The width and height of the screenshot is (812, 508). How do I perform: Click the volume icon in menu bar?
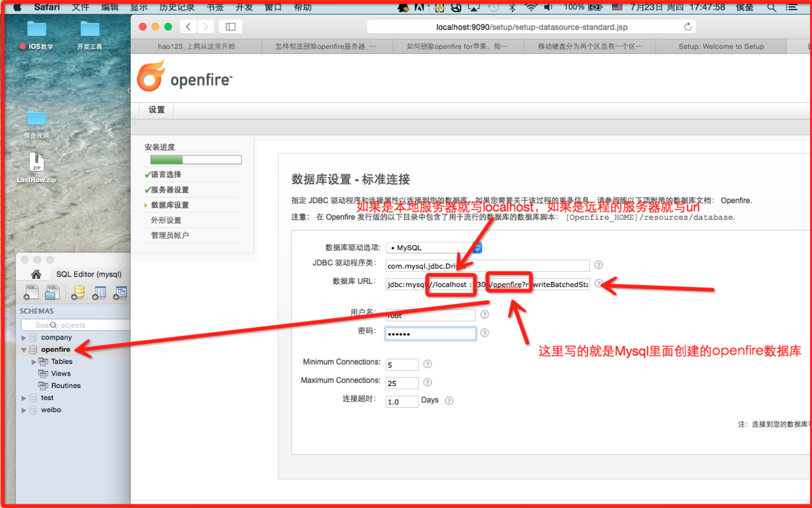(x=548, y=7)
